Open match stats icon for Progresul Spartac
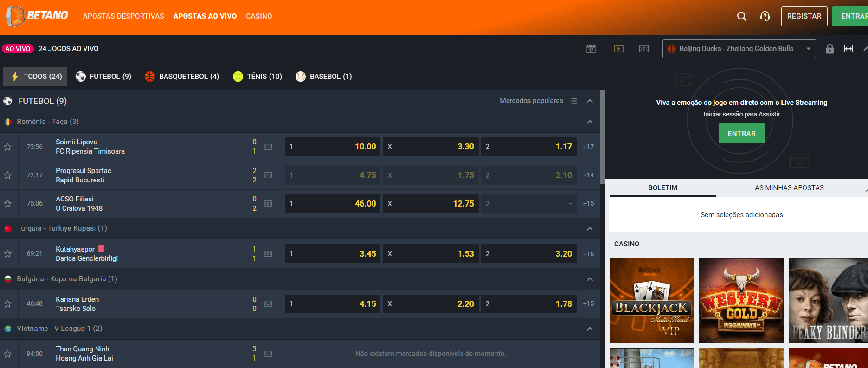 point(268,175)
